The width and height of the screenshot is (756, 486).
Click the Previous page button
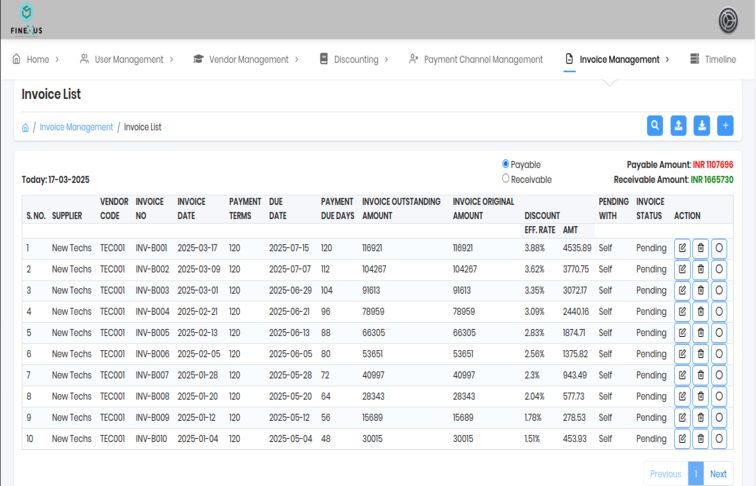[x=665, y=474]
